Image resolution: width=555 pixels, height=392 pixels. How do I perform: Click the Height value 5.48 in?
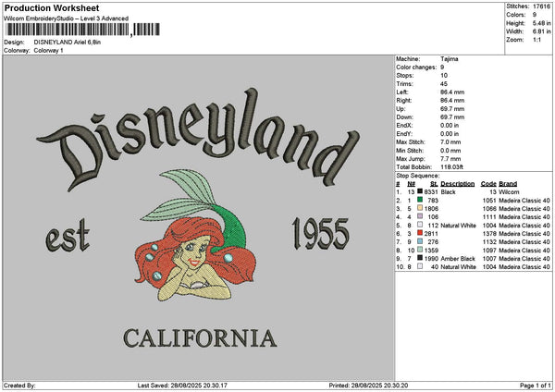(541, 23)
